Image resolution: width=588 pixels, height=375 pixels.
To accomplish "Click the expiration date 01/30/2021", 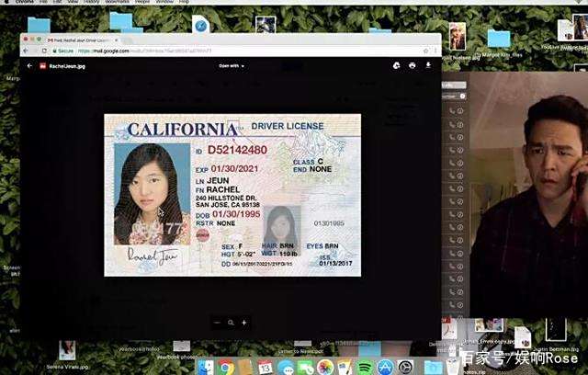I will tap(234, 169).
